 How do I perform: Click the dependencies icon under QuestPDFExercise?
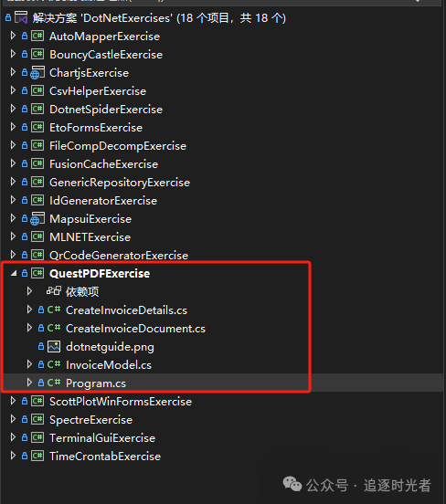click(54, 291)
